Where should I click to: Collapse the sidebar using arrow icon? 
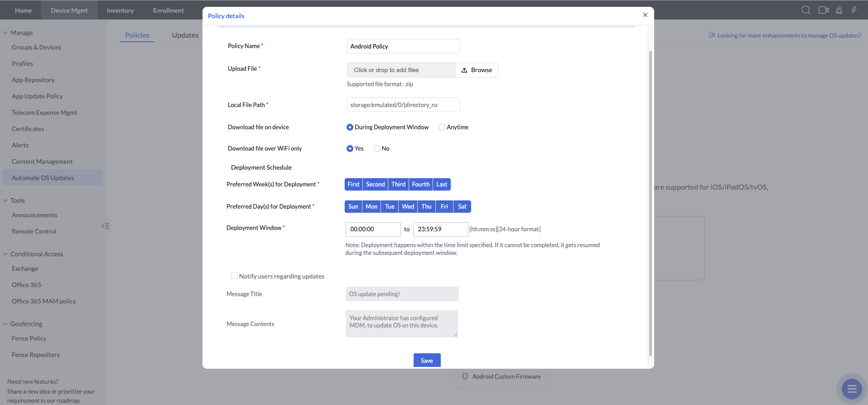pyautogui.click(x=105, y=226)
